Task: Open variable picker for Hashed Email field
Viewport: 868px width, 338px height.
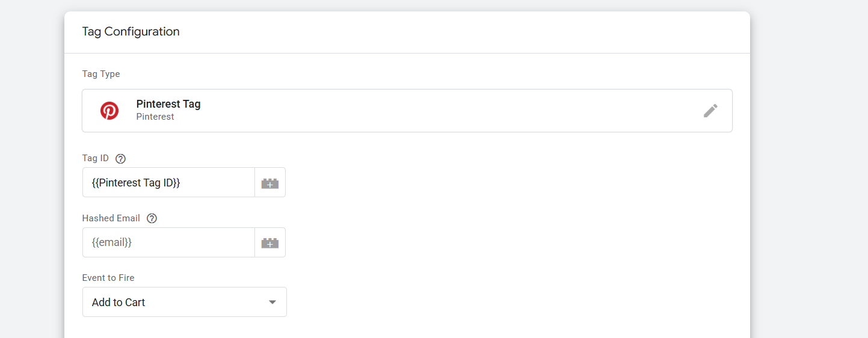Action: [270, 242]
